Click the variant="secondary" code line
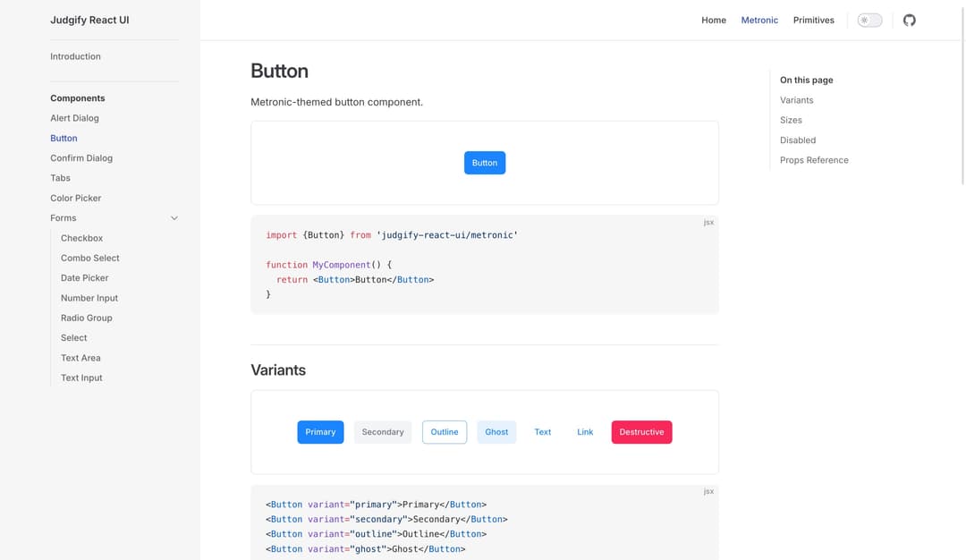 [386, 519]
